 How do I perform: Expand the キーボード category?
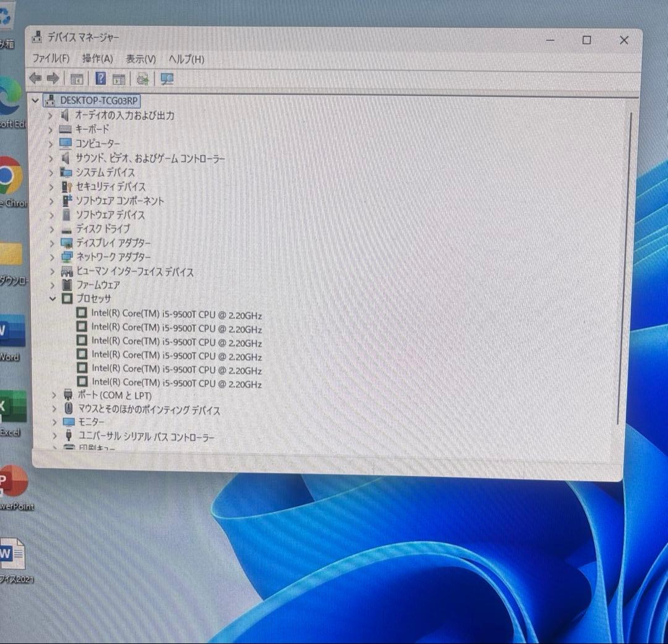tap(50, 129)
